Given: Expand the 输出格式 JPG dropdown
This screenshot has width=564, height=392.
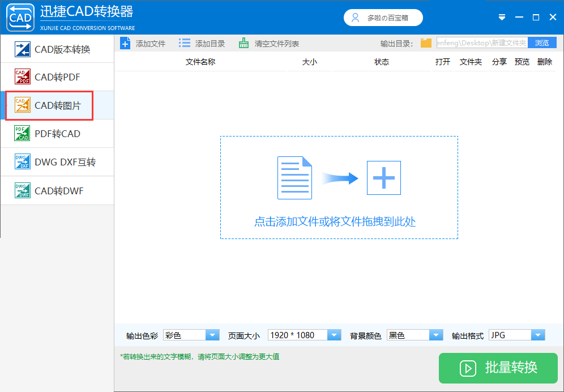Looking at the screenshot, I should (516, 335).
